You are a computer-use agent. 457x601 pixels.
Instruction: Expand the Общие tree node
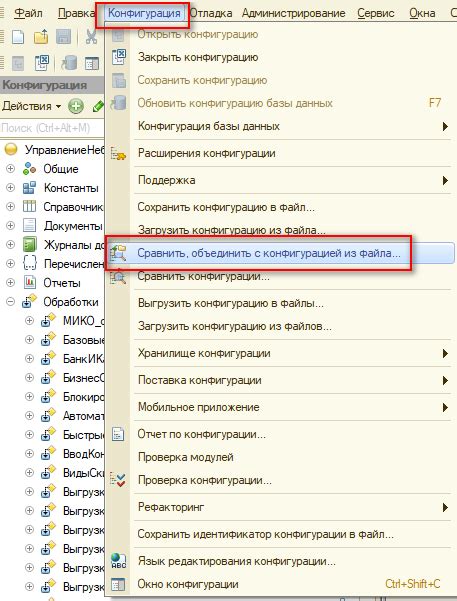(10, 168)
